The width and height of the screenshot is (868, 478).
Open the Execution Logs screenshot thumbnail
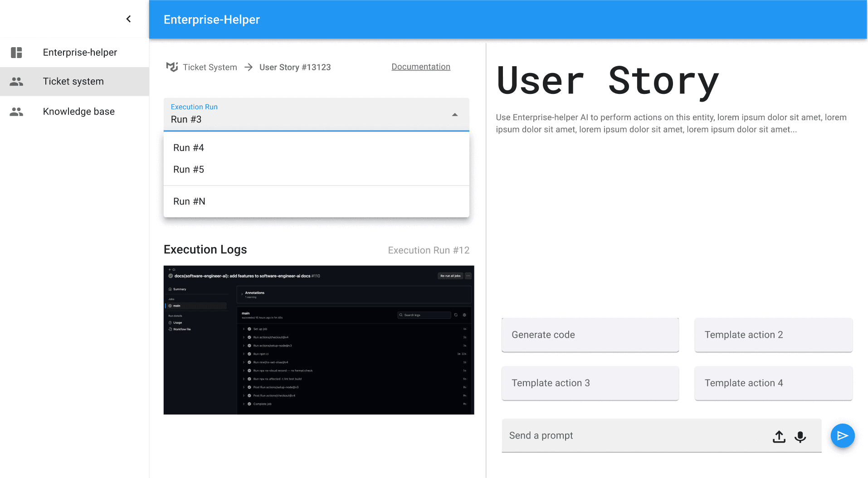(318, 340)
